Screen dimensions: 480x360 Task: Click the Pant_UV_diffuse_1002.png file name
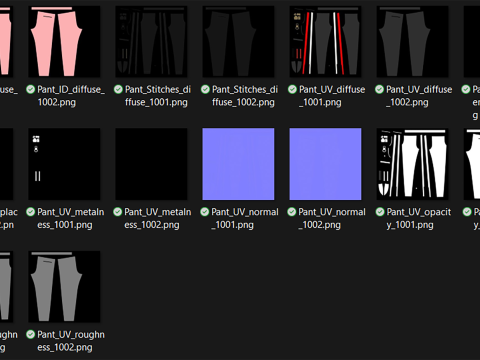[419, 96]
